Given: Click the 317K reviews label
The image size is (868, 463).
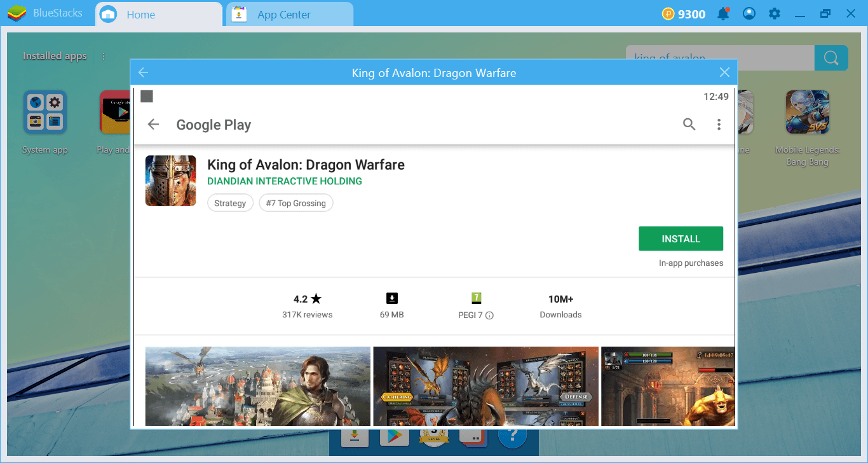Looking at the screenshot, I should [x=308, y=315].
